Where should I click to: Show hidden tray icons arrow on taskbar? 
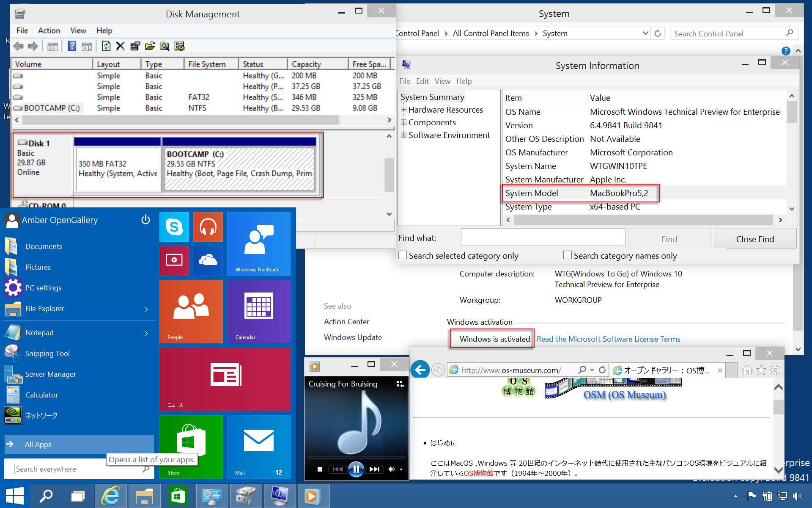[x=735, y=496]
